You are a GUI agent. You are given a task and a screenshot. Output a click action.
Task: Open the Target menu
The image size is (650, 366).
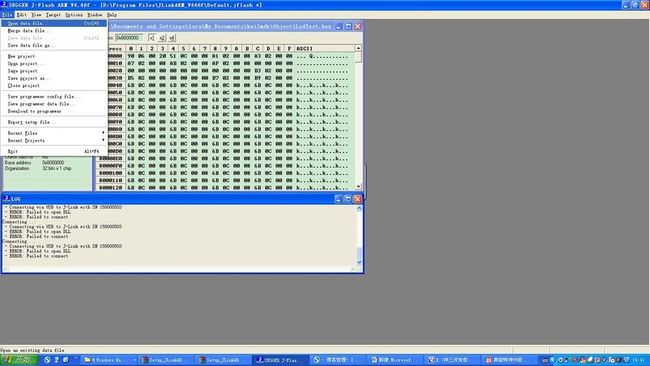click(53, 15)
